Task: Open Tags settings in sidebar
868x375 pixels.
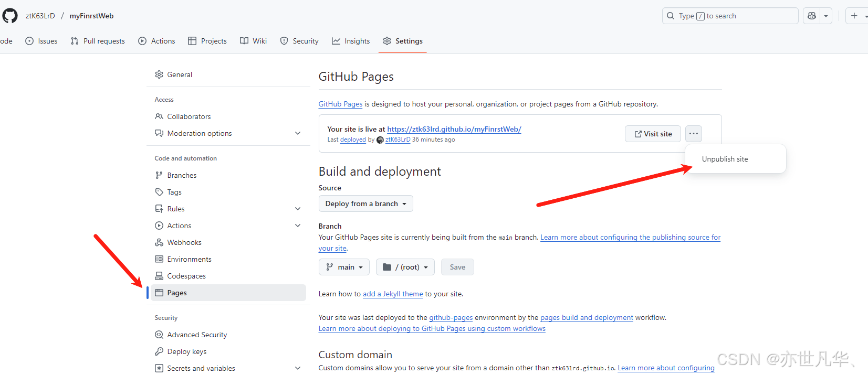Action: click(228, 192)
